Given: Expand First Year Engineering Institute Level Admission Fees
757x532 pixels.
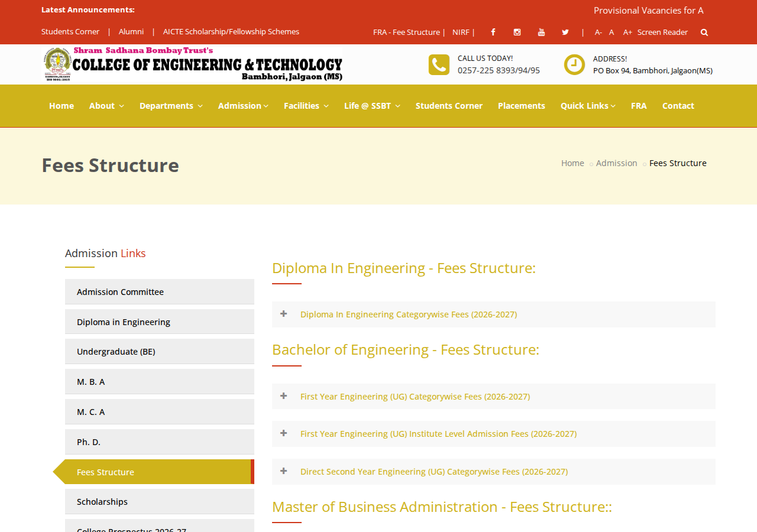Looking at the screenshot, I should point(494,434).
